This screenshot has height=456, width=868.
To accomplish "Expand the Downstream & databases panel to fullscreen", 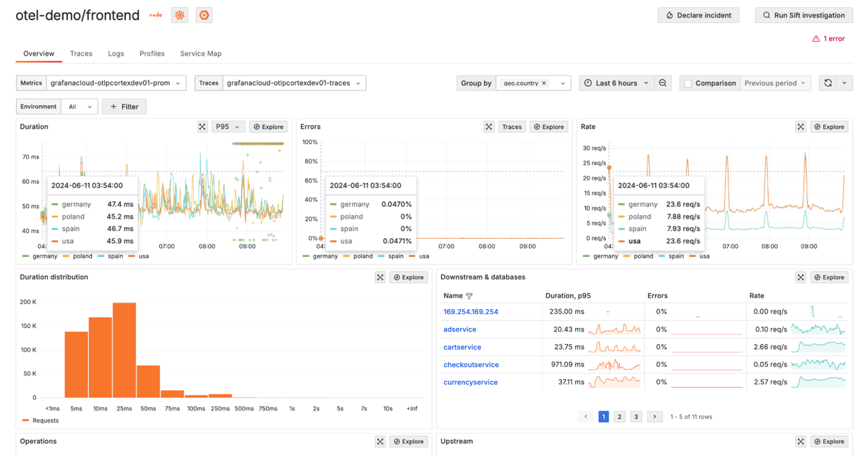I will tap(801, 277).
